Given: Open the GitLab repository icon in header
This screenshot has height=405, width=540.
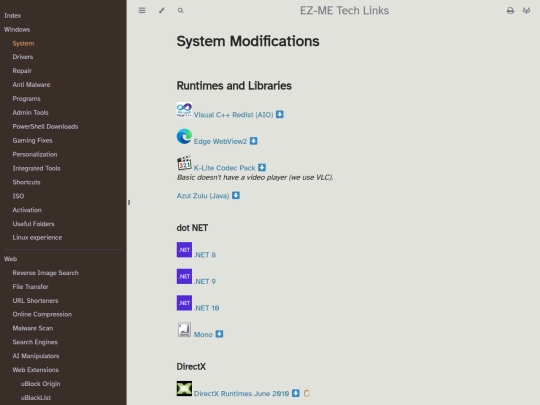Looking at the screenshot, I should point(526,11).
